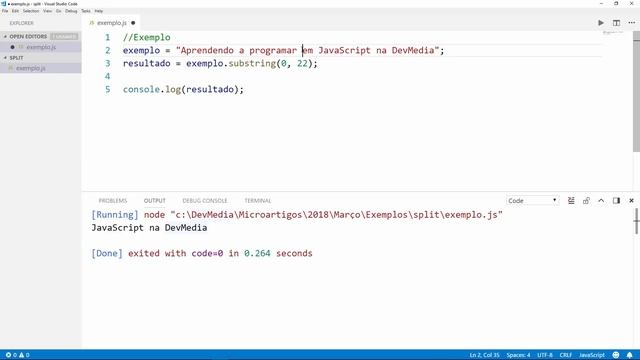640x360 pixels.
Task: Click line number 1 in the gutter
Action: pos(108,37)
